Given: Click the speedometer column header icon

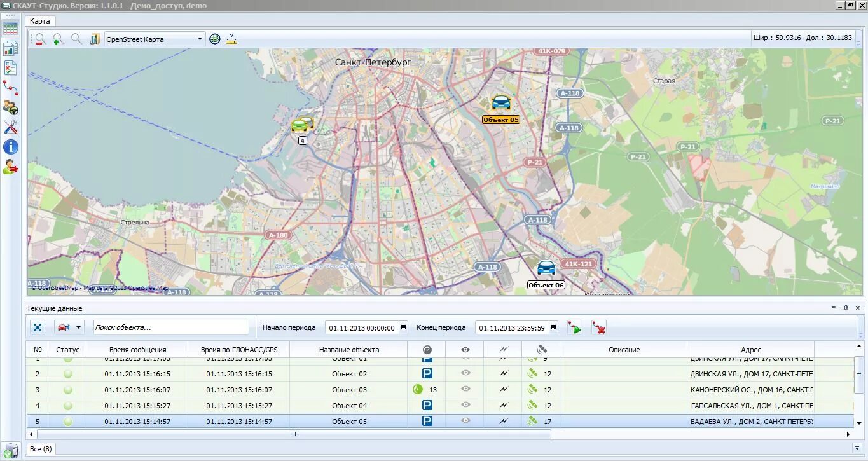Looking at the screenshot, I should (x=427, y=350).
